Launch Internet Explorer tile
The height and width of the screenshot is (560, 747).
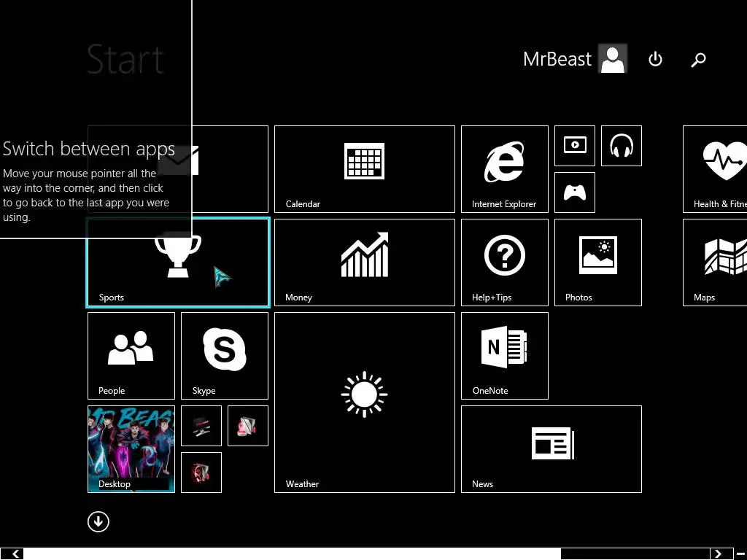tap(505, 169)
